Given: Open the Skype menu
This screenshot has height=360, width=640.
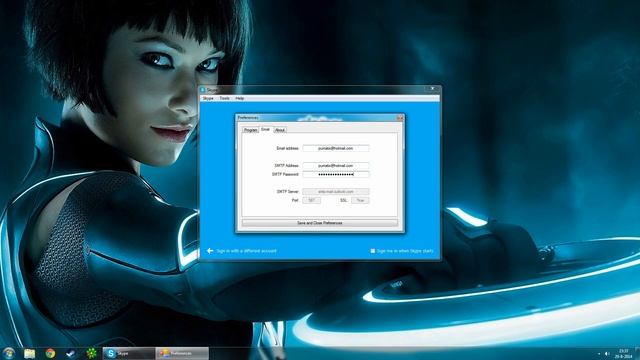Looking at the screenshot, I should coord(208,98).
